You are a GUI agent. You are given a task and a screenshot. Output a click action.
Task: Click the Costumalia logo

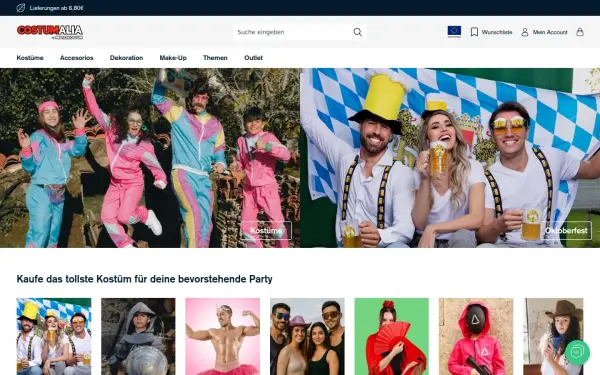(x=50, y=32)
